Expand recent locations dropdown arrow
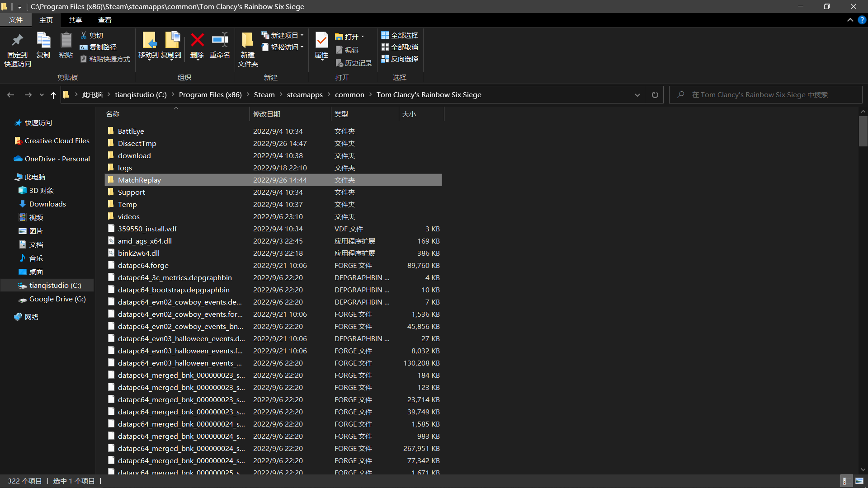Image resolution: width=868 pixels, height=488 pixels. point(42,95)
